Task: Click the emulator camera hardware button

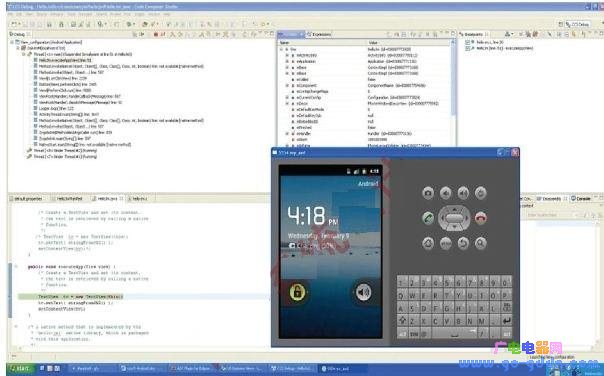Action: pos(428,193)
